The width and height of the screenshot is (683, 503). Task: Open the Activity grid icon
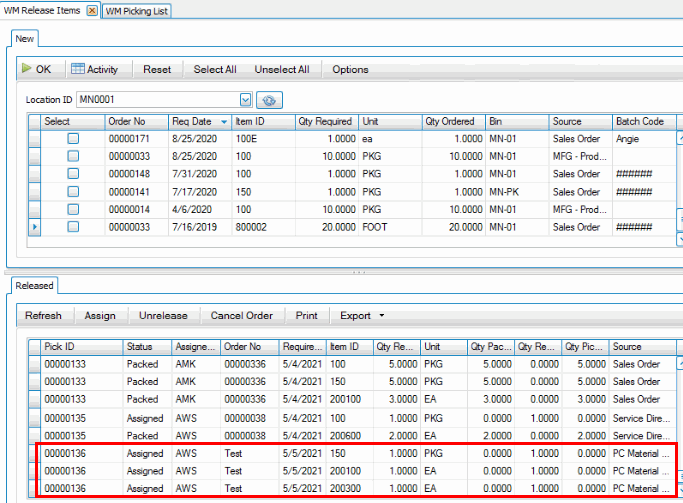point(78,69)
